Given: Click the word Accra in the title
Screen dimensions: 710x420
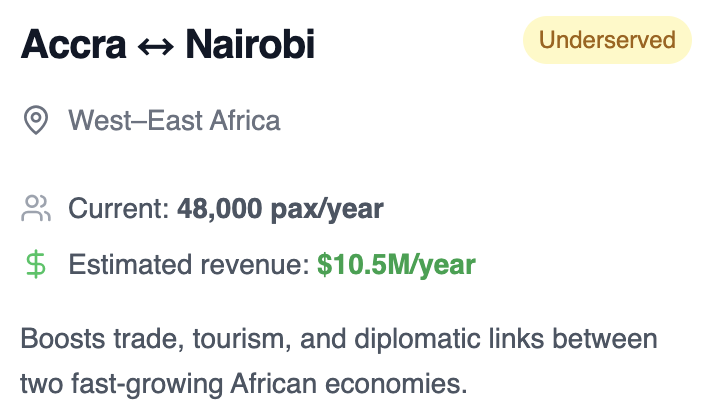Looking at the screenshot, I should click(x=73, y=44).
